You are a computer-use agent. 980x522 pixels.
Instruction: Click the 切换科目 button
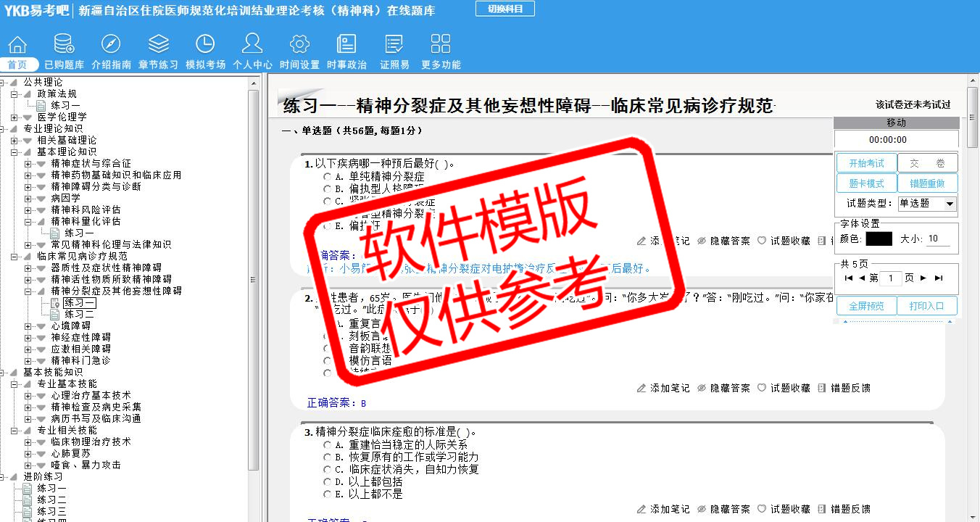tap(504, 9)
